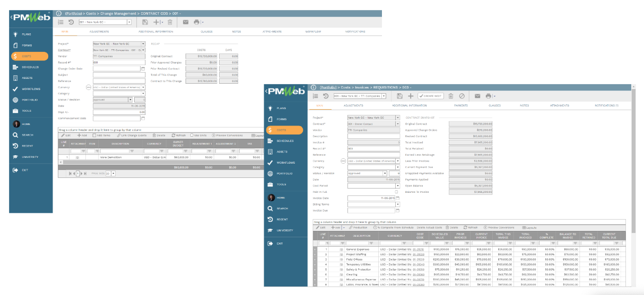Click void circle-slash icon in Requisition toolbar

click(x=462, y=96)
